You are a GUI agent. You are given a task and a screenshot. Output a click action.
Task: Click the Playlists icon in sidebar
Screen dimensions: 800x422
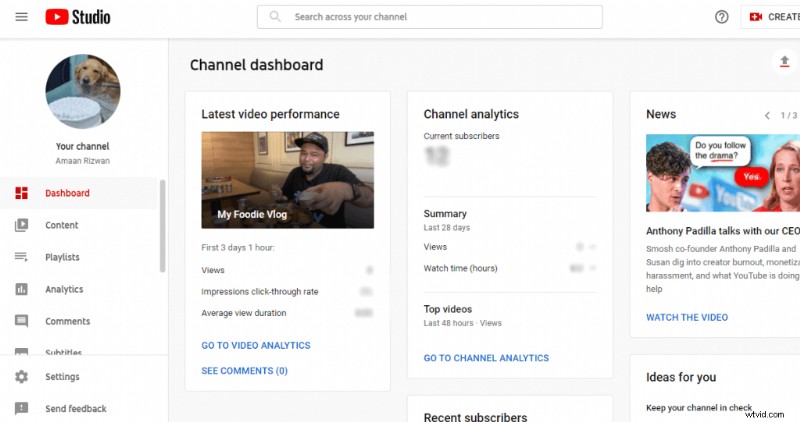21,257
